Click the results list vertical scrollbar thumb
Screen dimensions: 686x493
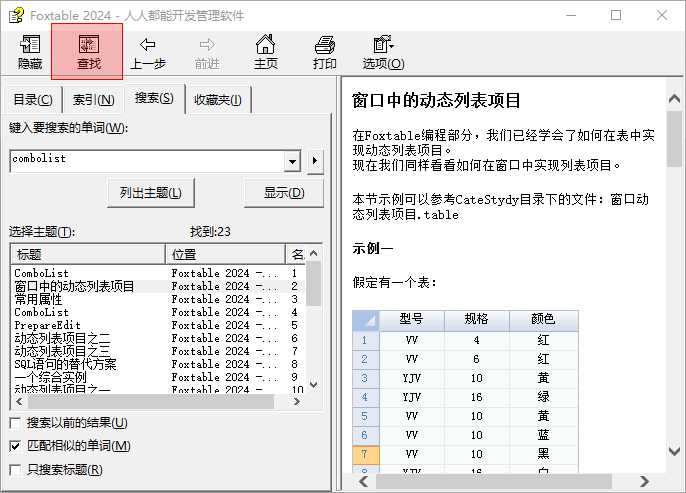[x=313, y=283]
